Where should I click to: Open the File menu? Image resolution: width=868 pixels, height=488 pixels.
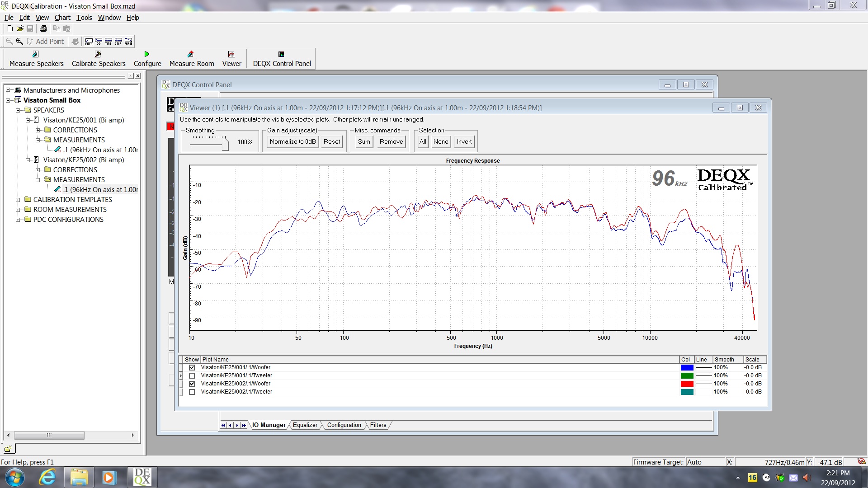(9, 18)
